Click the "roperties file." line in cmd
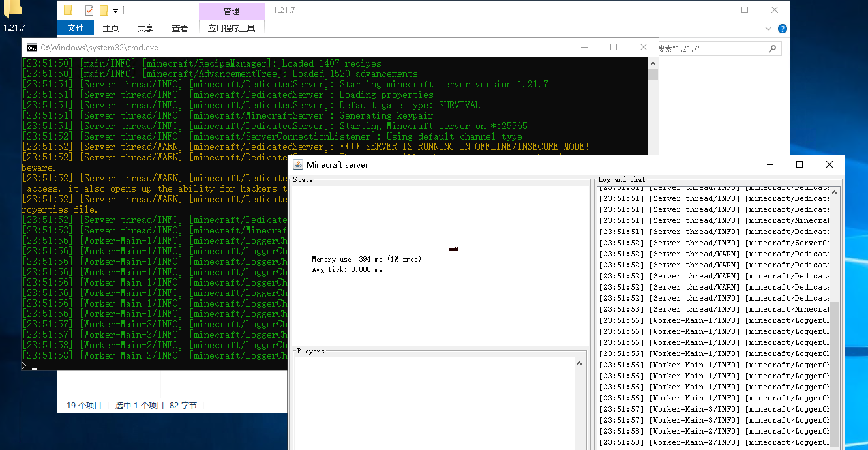The image size is (868, 450). coord(60,209)
